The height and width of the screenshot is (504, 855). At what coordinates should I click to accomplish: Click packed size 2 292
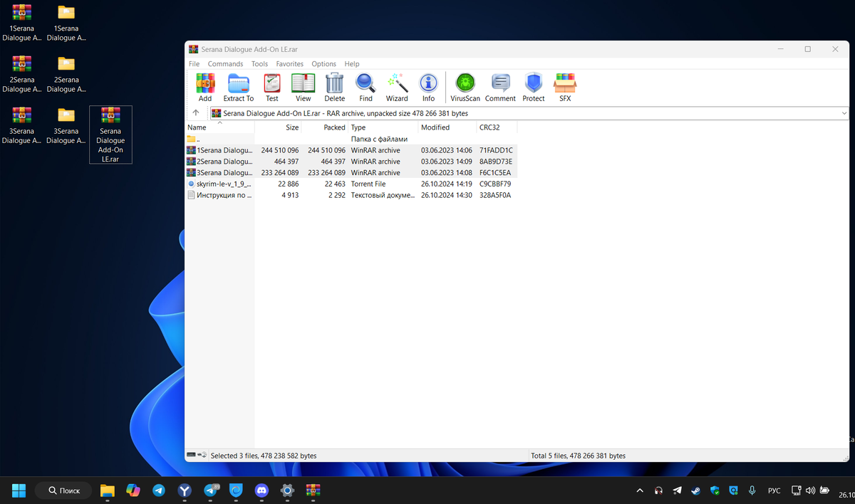click(x=334, y=195)
